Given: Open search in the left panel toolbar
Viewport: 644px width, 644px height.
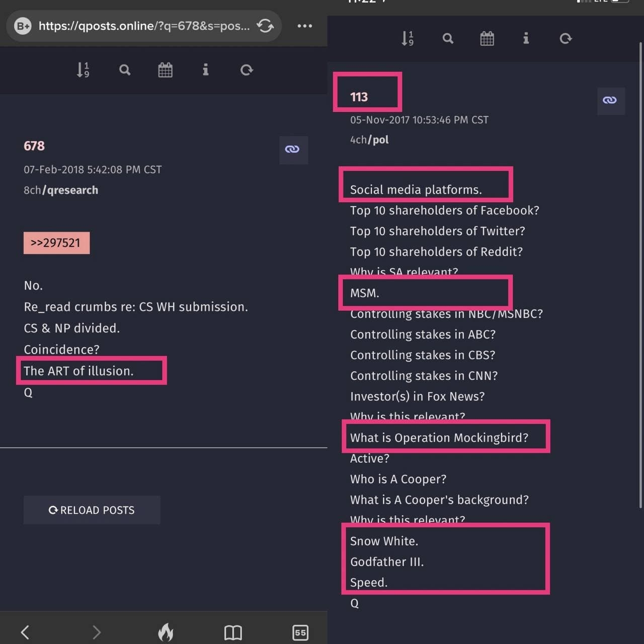Looking at the screenshot, I should tap(125, 69).
